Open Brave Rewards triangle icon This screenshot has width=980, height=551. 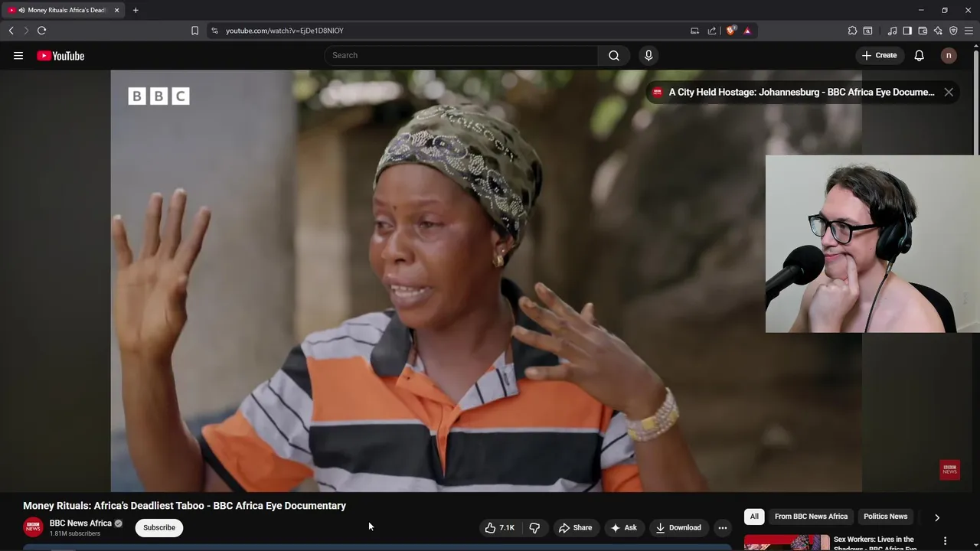point(747,31)
